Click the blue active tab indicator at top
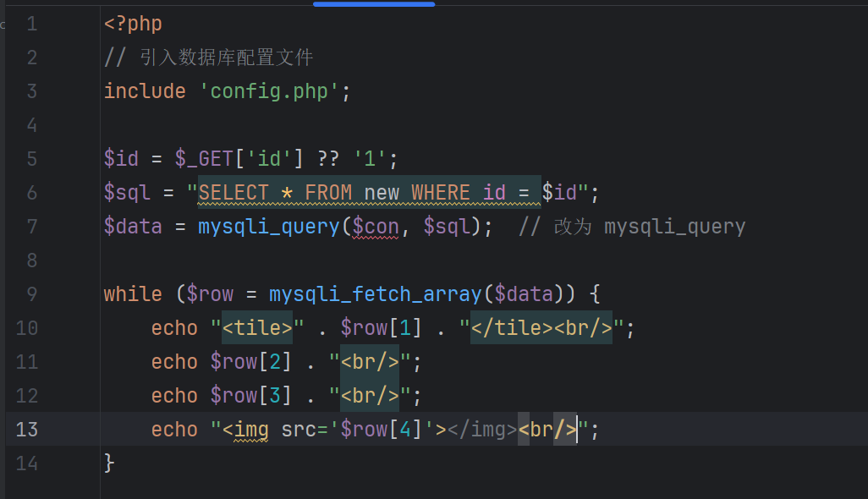Viewport: 868px width, 499px height. (x=373, y=4)
